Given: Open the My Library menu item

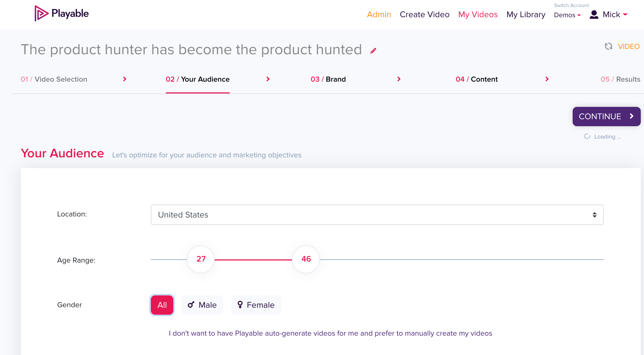Looking at the screenshot, I should [526, 15].
